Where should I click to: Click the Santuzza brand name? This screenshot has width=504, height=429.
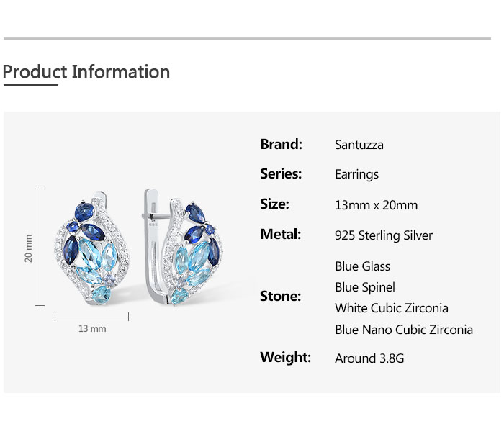359,145
